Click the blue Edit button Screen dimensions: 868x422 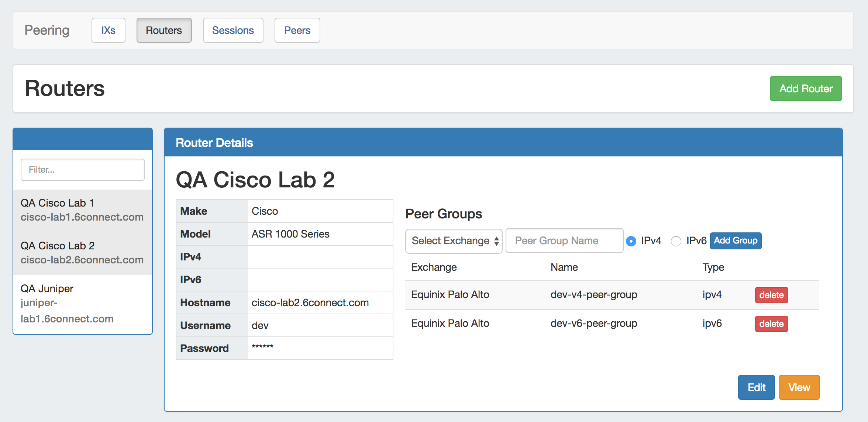756,387
